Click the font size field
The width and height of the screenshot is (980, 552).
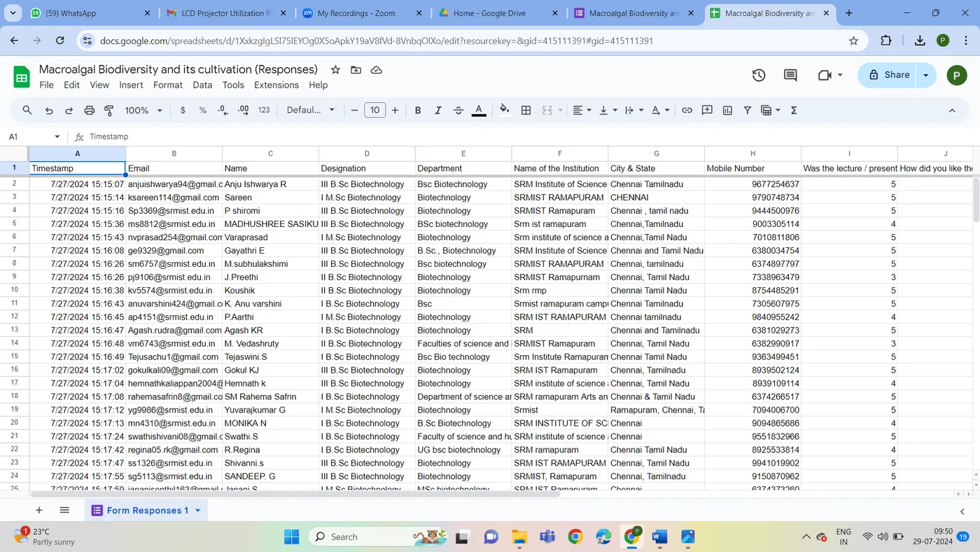(x=375, y=110)
